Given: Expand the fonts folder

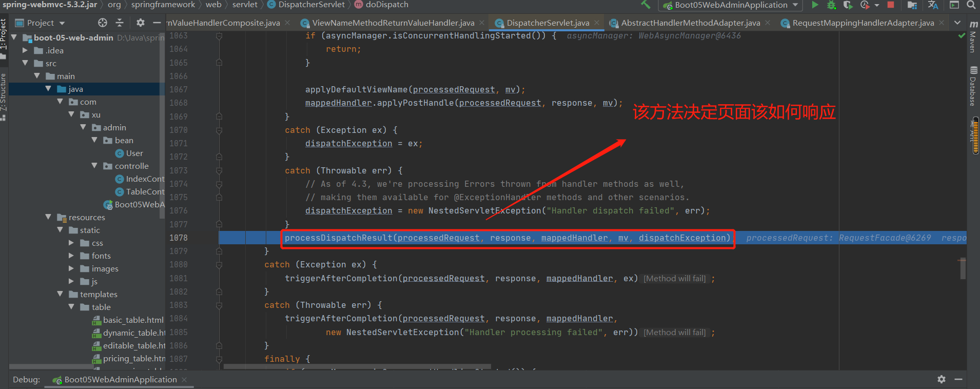Looking at the screenshot, I should (x=71, y=256).
